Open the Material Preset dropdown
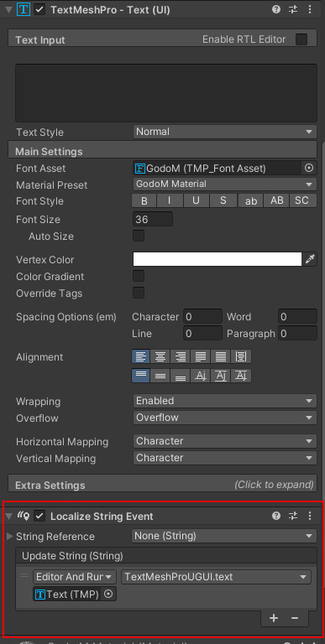This screenshot has width=325, height=644. pyautogui.click(x=224, y=184)
